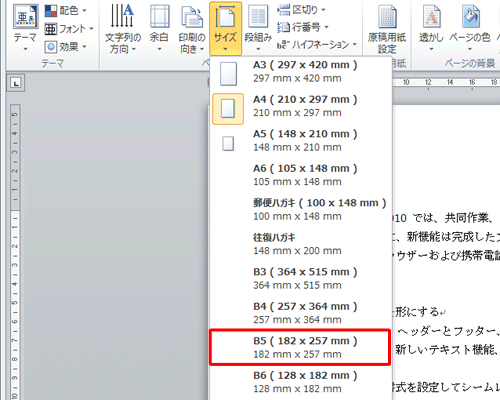
Task: Open the 区切り breaks dropdown
Action: click(x=302, y=10)
